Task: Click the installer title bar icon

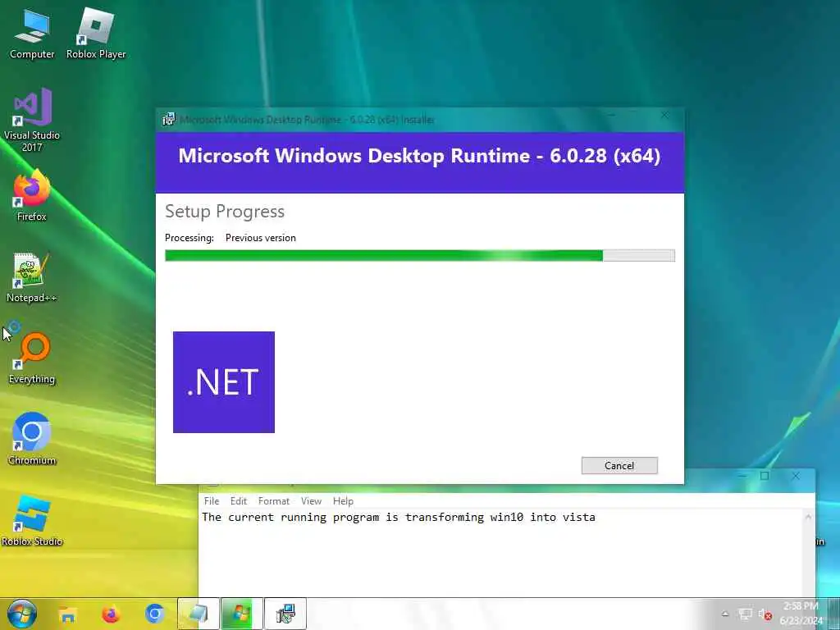Action: [169, 120]
